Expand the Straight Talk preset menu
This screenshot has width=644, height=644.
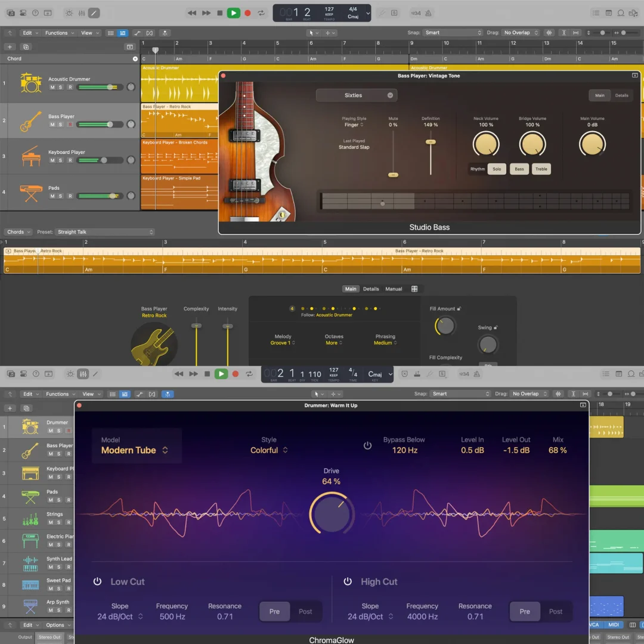pos(104,232)
